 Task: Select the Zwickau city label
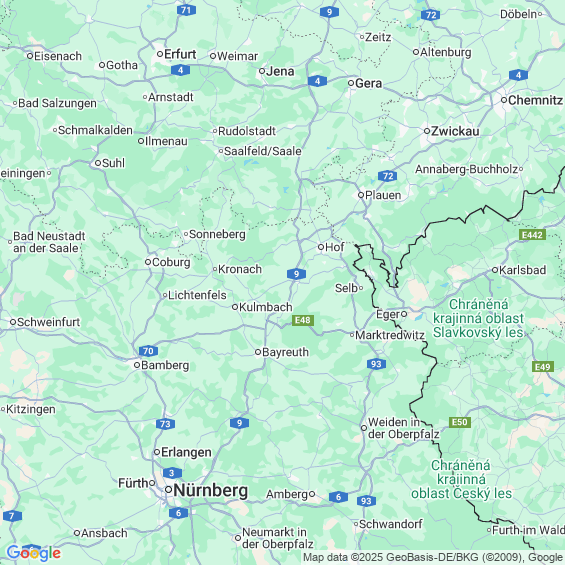[455, 131]
